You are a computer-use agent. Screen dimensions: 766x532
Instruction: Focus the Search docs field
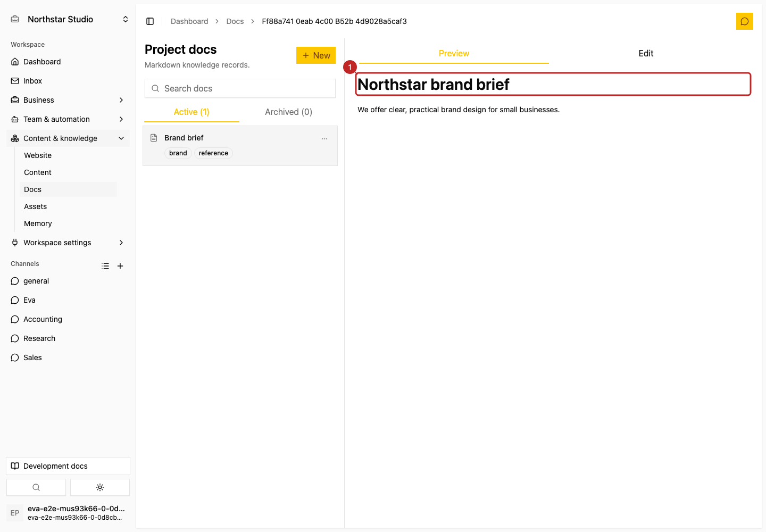click(x=240, y=88)
